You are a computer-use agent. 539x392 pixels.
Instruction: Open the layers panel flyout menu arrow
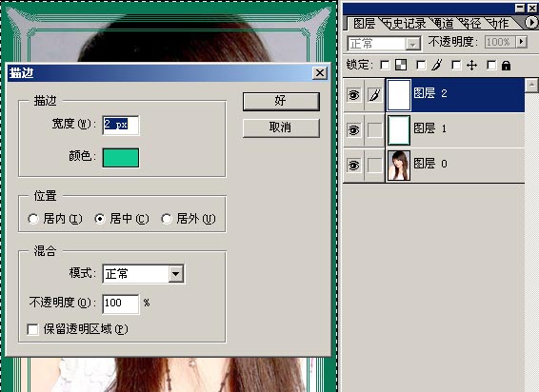pos(531,23)
